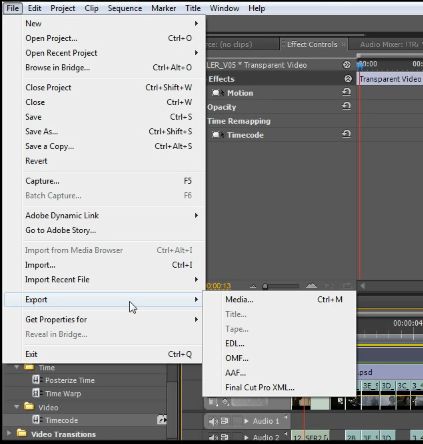Toggle the timeline view button beside Transparent Video
This screenshot has height=444, width=423.
click(347, 65)
